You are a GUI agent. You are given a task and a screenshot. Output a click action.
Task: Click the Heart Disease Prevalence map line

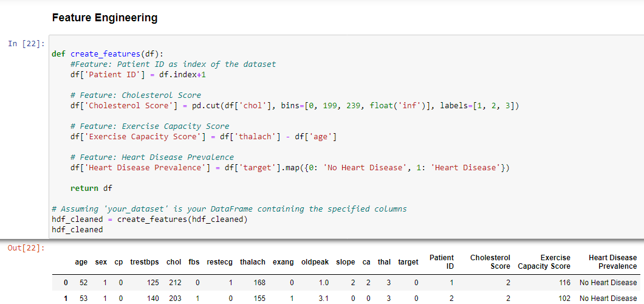290,168
